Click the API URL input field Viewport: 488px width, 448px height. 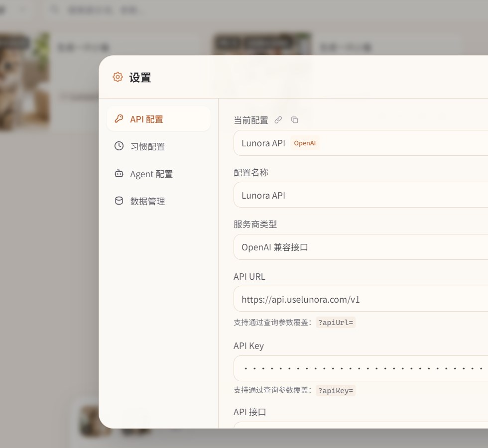361,299
